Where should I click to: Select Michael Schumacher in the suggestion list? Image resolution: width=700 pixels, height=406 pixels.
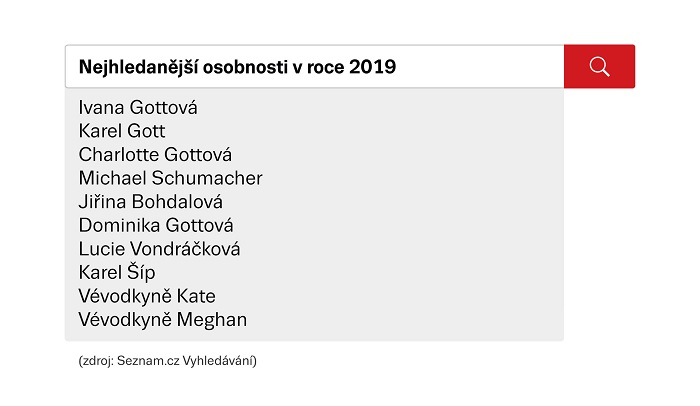tap(170, 178)
